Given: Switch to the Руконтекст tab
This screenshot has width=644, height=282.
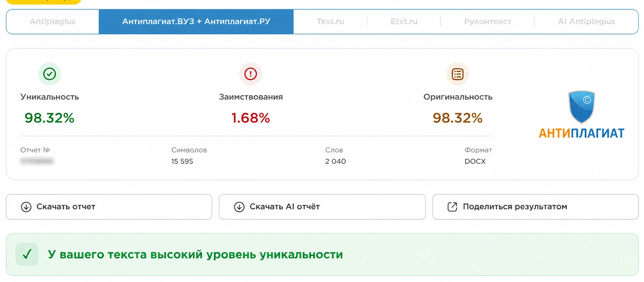Looking at the screenshot, I should (x=488, y=21).
